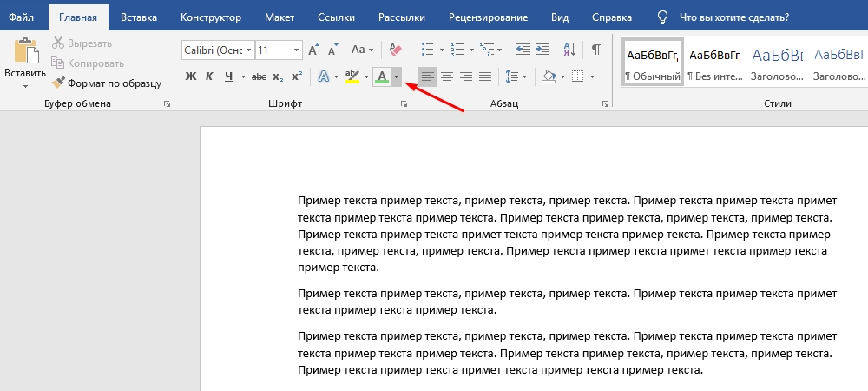Center align the paragraph
Image resolution: width=868 pixels, height=391 pixels.
[x=447, y=76]
